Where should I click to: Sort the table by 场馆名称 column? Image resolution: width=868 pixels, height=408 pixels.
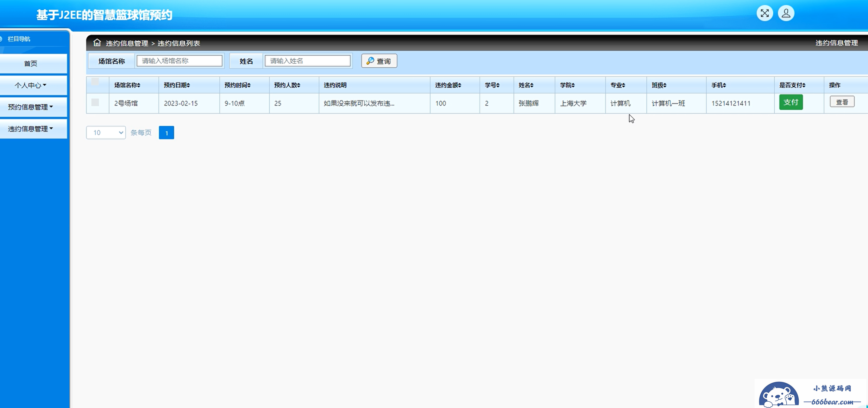click(x=127, y=85)
